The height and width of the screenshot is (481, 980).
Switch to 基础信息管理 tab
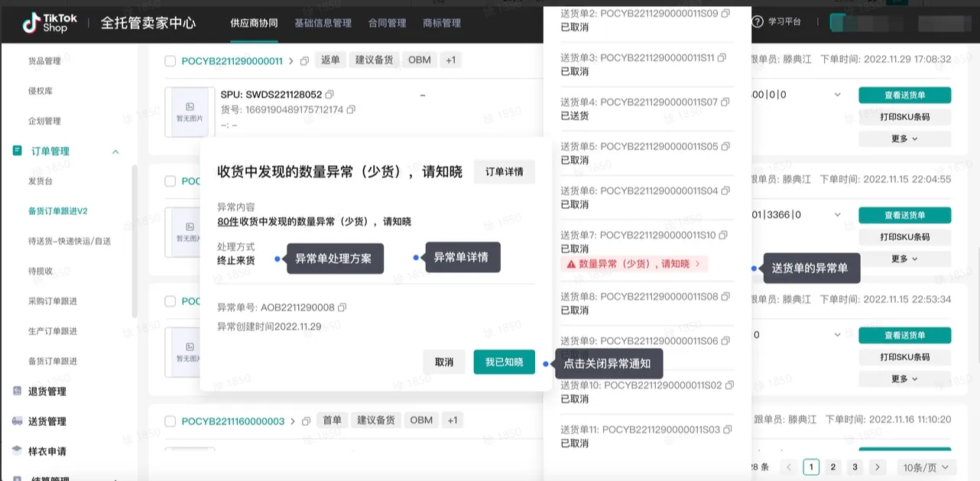point(323,23)
